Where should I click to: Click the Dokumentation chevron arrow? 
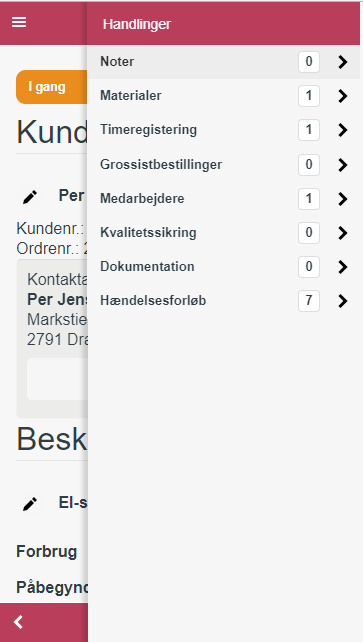(343, 267)
